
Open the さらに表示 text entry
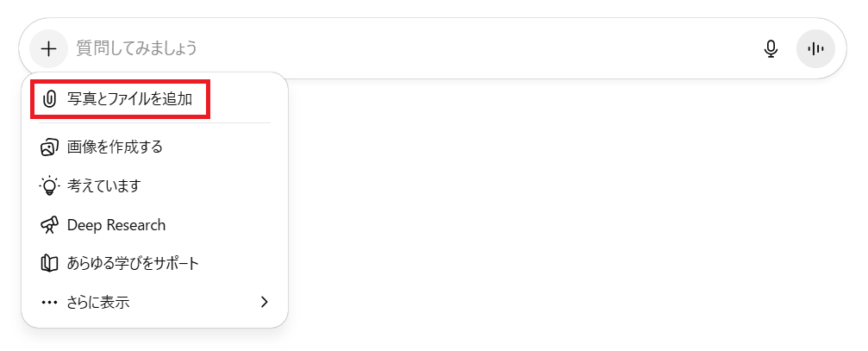[98, 303]
